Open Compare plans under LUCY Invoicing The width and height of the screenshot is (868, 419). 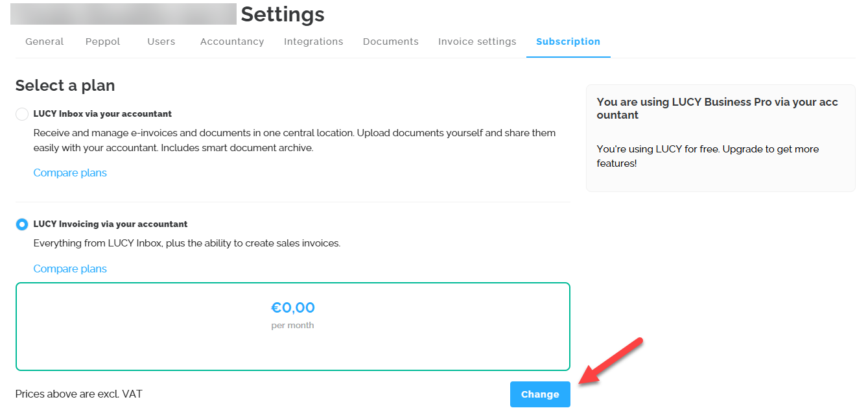[x=70, y=269]
